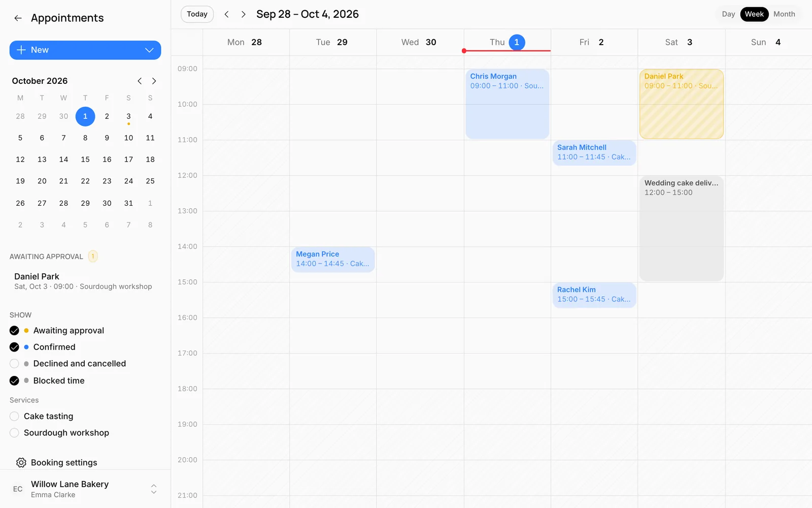812x508 pixels.
Task: Click the Fri 2 column header
Action: point(594,42)
